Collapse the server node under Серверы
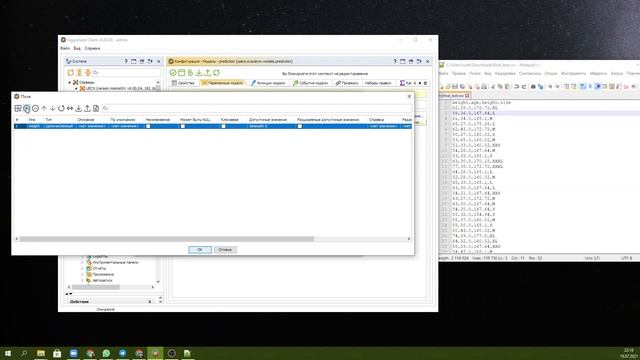Image resolution: width=640 pixels, height=360 pixels. coord(76,88)
